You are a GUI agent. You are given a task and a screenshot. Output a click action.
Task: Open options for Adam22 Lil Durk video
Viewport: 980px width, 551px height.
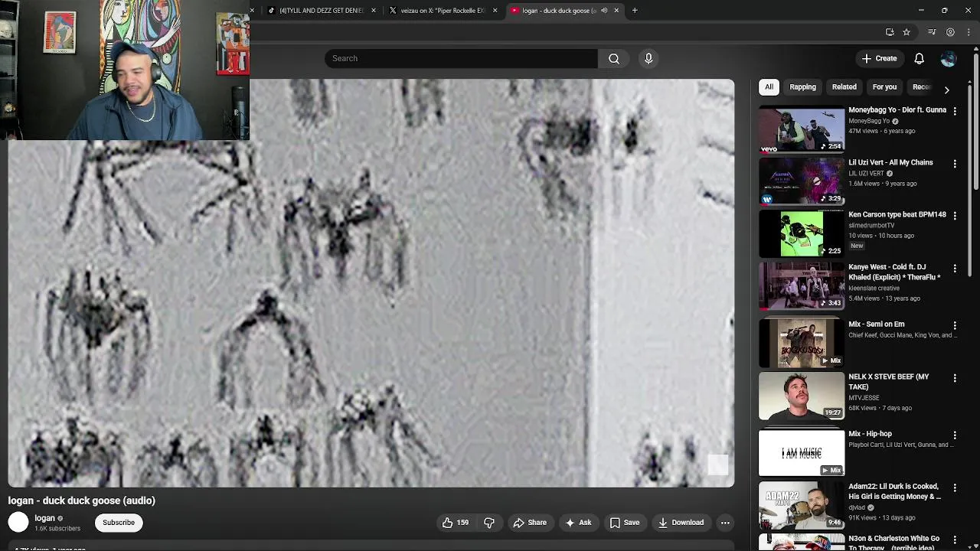(955, 487)
